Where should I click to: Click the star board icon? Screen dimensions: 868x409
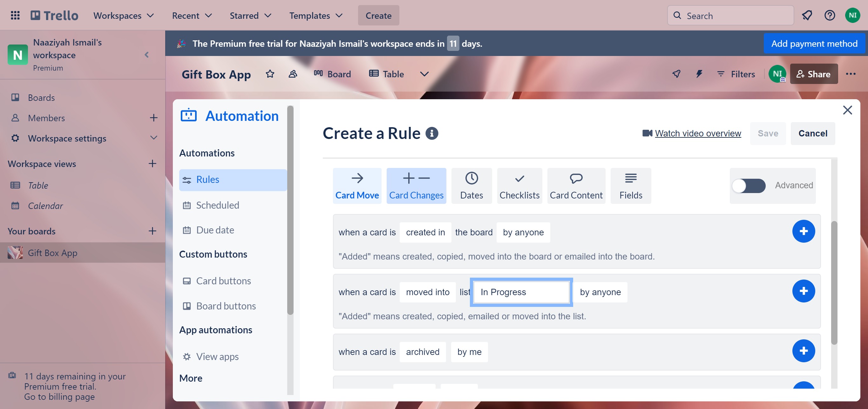(x=269, y=74)
